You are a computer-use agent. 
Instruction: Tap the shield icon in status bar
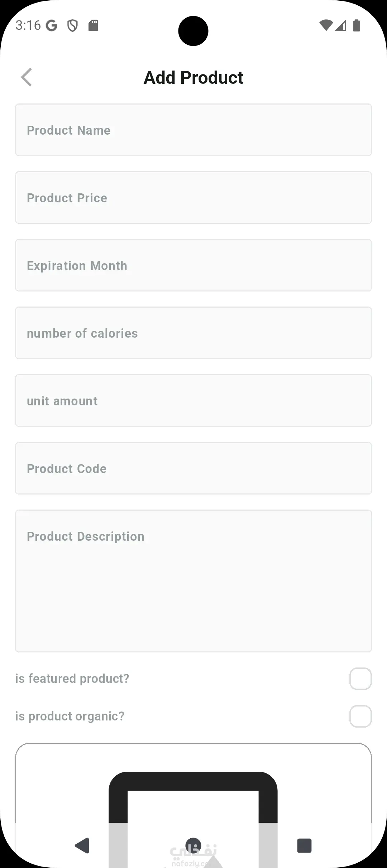pos(72,26)
